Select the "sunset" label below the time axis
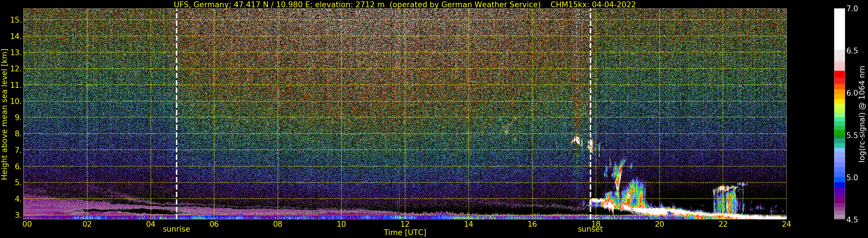 pyautogui.click(x=590, y=229)
